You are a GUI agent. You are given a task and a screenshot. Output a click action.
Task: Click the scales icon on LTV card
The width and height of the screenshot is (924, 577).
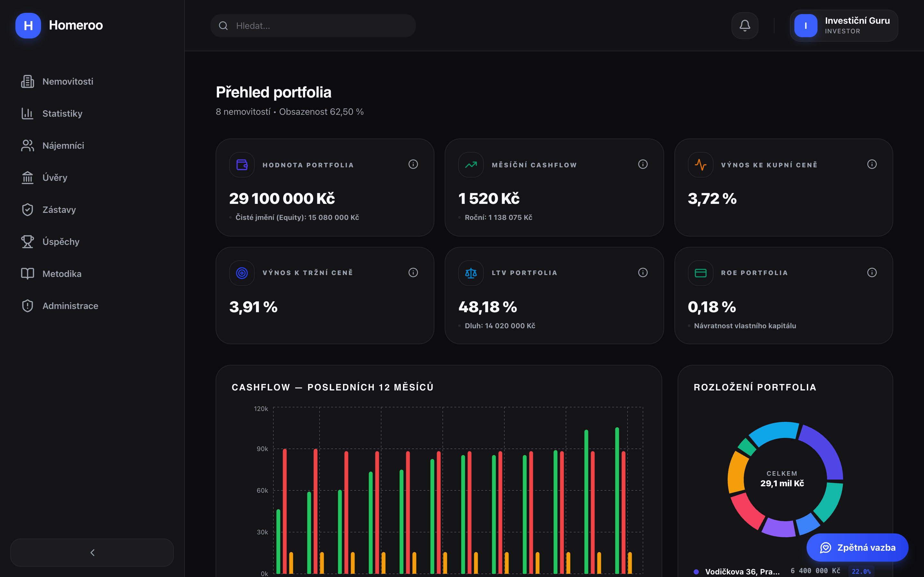point(471,273)
